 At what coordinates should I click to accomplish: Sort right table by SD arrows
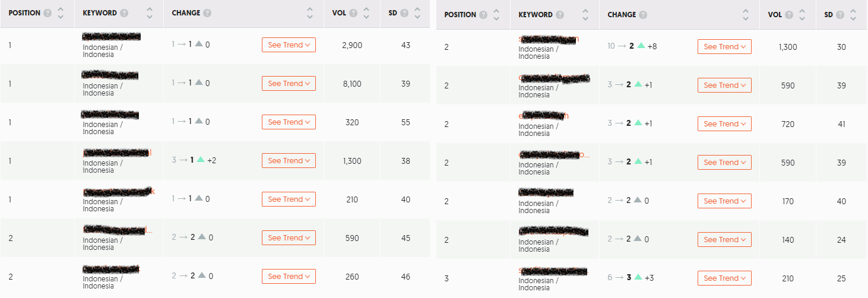click(853, 15)
